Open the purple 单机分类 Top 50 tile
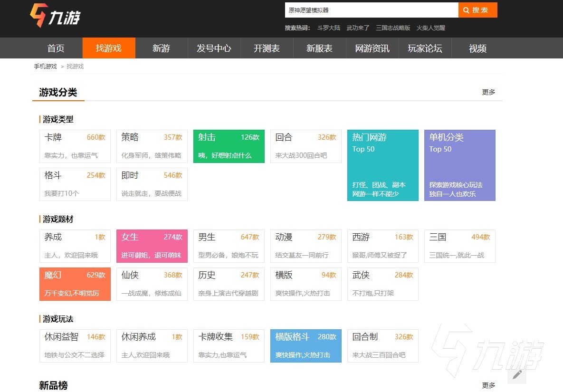This screenshot has width=563, height=392. (459, 165)
